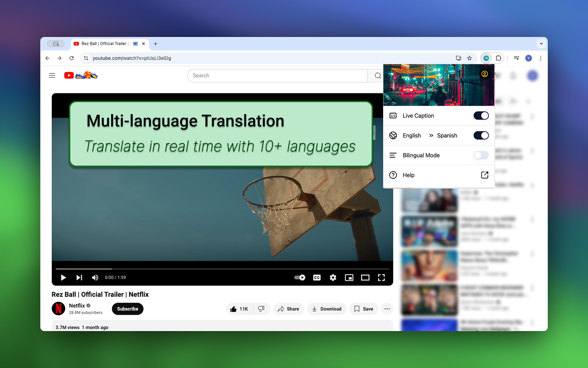Click the Live Caption subtitles icon
Image resolution: width=588 pixels, height=368 pixels.
pyautogui.click(x=393, y=116)
